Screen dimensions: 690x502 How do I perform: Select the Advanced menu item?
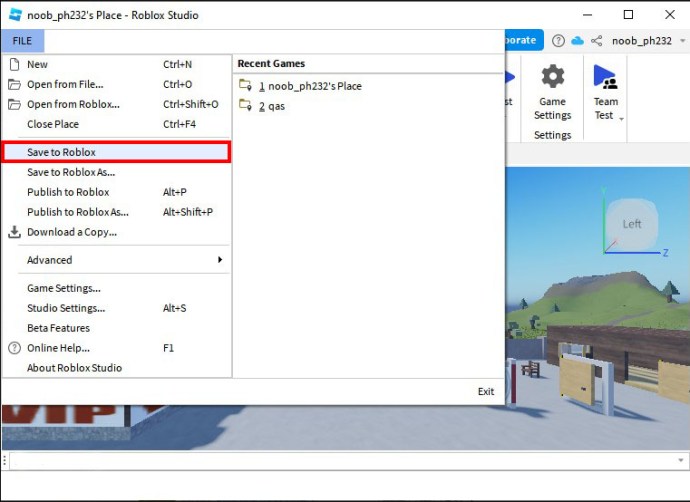[116, 260]
